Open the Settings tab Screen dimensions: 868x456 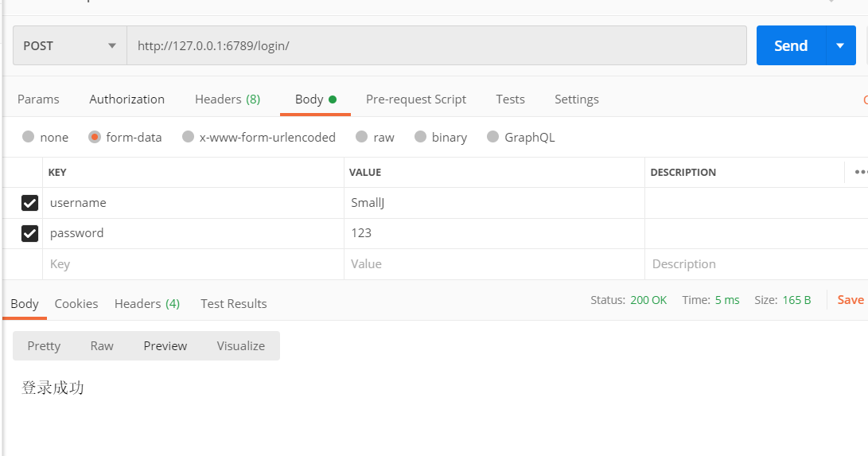point(576,99)
